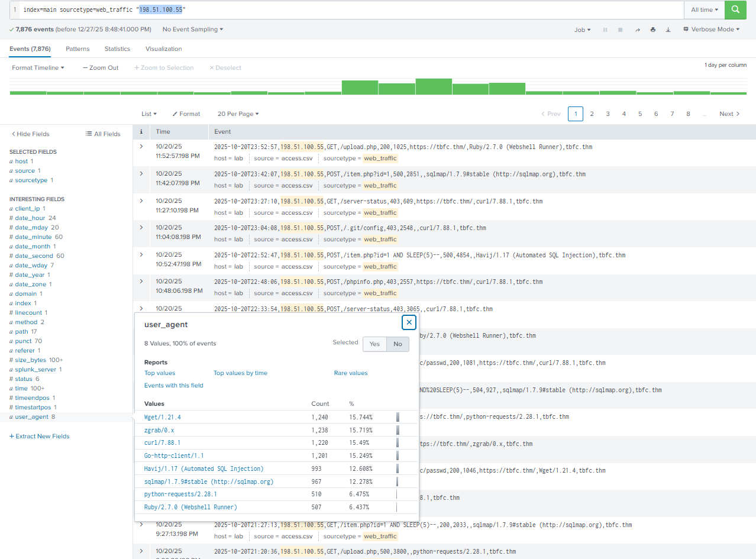The height and width of the screenshot is (559, 756).
Task: Stop the search job
Action: click(621, 30)
